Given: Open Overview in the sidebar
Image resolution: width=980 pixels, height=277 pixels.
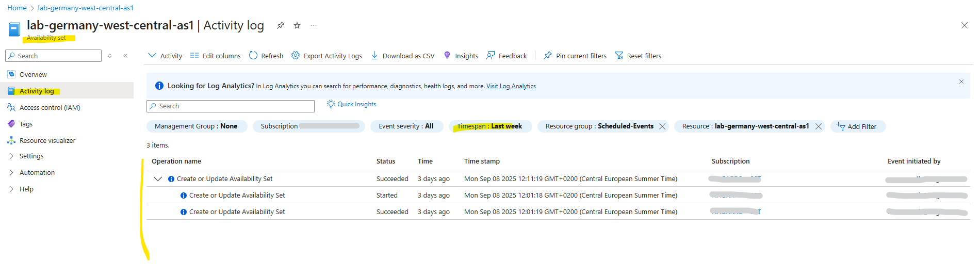Looking at the screenshot, I should pos(33,74).
